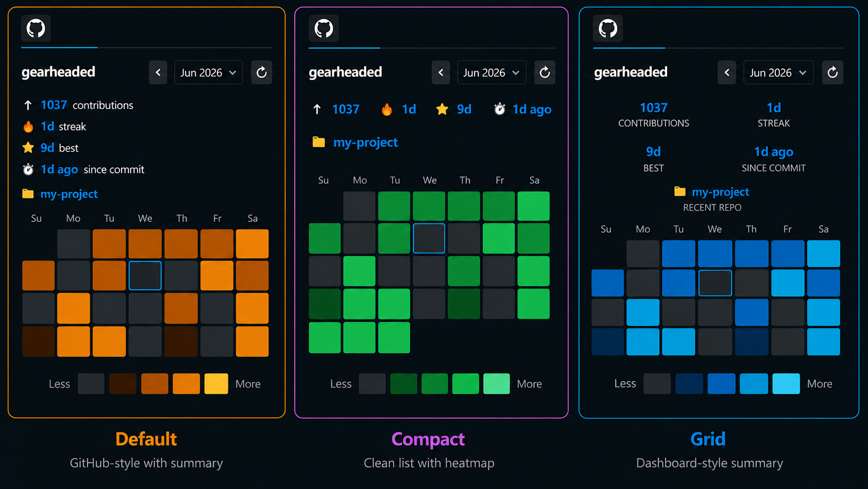This screenshot has height=489, width=868.
Task: Click the darkest brown legend swatch in Default card
Action: (123, 384)
